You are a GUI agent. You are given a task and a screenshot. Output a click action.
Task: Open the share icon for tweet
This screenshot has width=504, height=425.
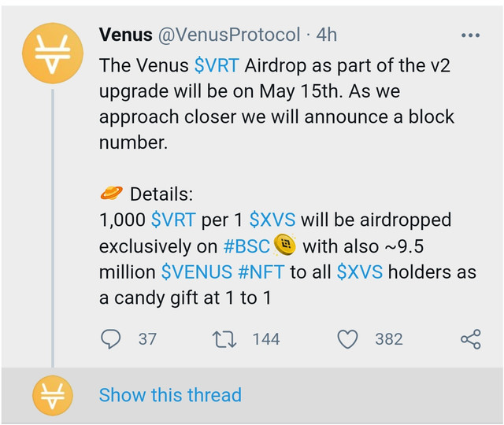point(471,339)
